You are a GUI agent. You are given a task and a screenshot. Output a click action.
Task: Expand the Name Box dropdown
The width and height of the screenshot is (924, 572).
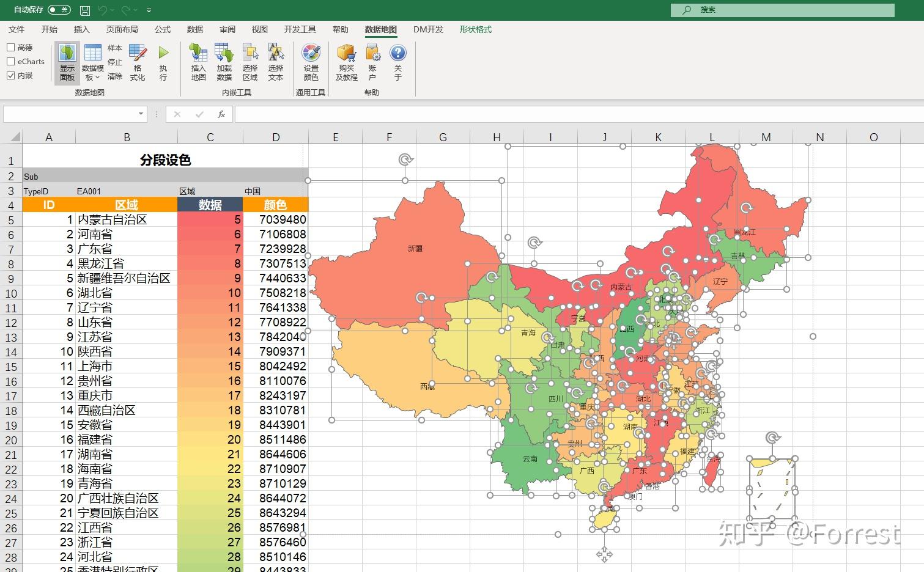[x=140, y=114]
